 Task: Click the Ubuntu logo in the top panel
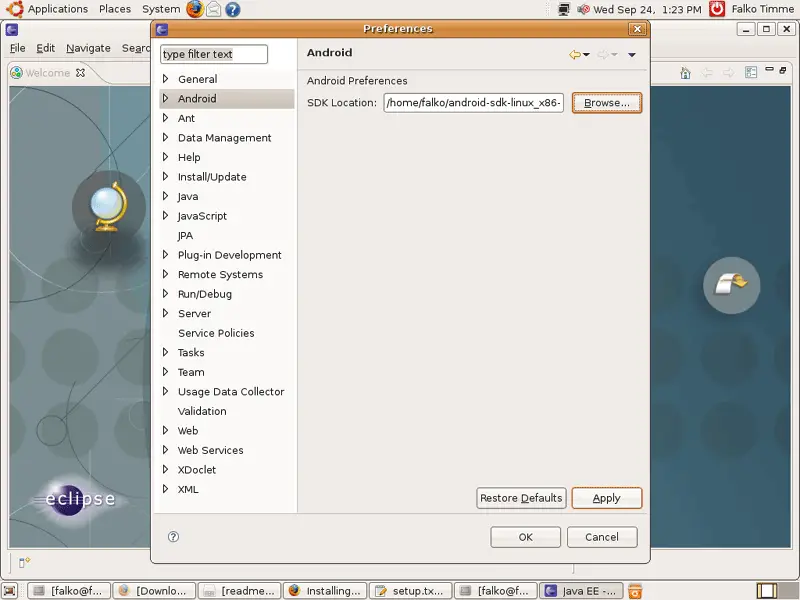(14, 9)
